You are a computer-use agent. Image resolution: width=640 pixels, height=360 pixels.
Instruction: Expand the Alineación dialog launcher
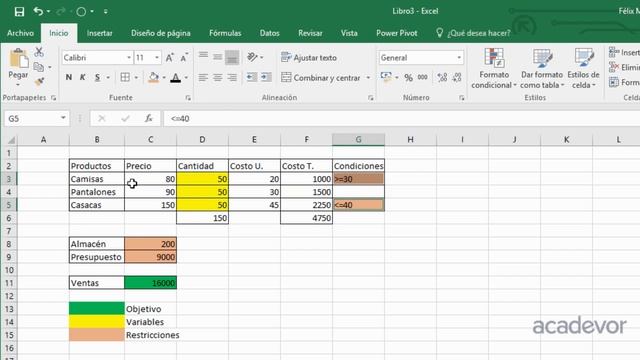pyautogui.click(x=370, y=98)
